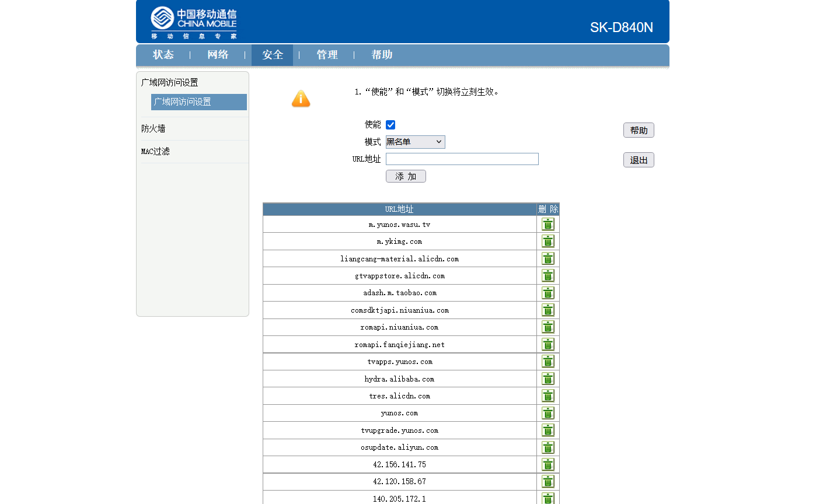Click the tres.alicdn.com URL text

(x=399, y=396)
